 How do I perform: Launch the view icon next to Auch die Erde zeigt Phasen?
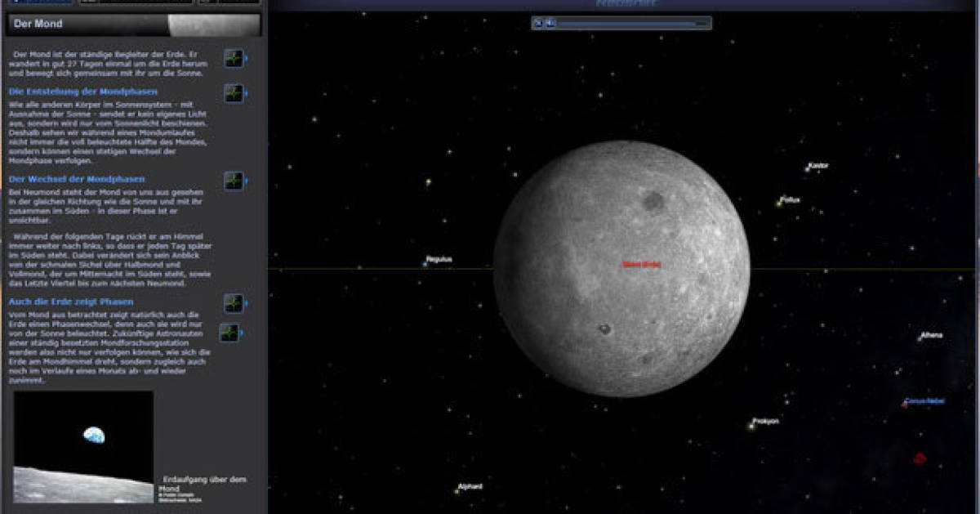point(234,303)
